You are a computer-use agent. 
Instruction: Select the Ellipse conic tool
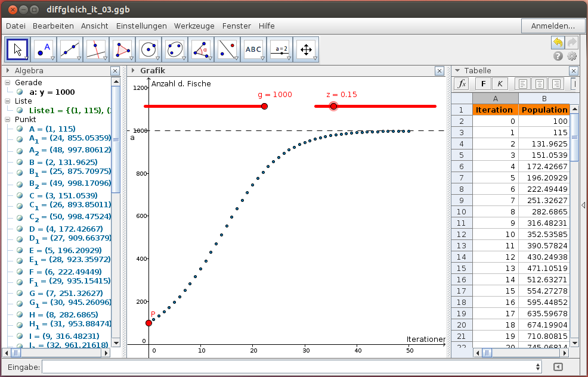(x=175, y=49)
